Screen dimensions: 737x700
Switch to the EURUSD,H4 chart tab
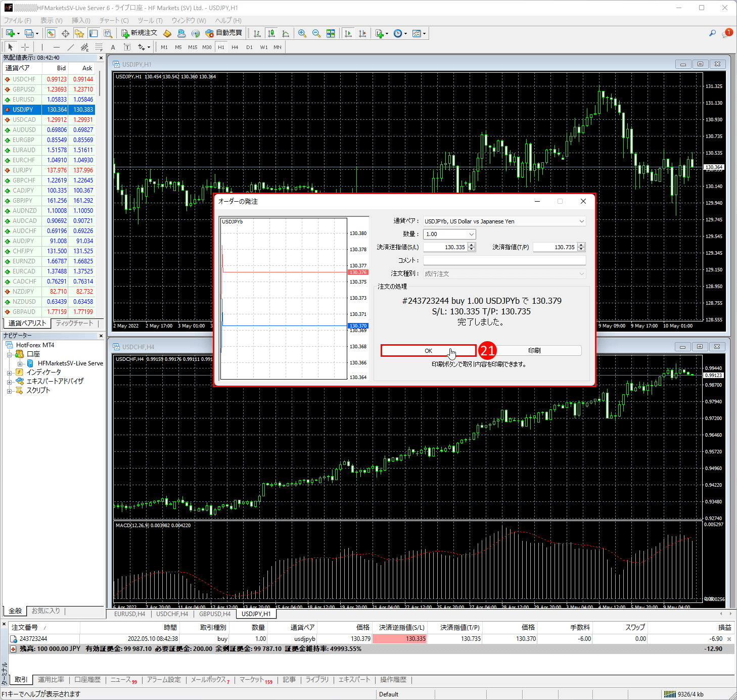[x=129, y=614]
